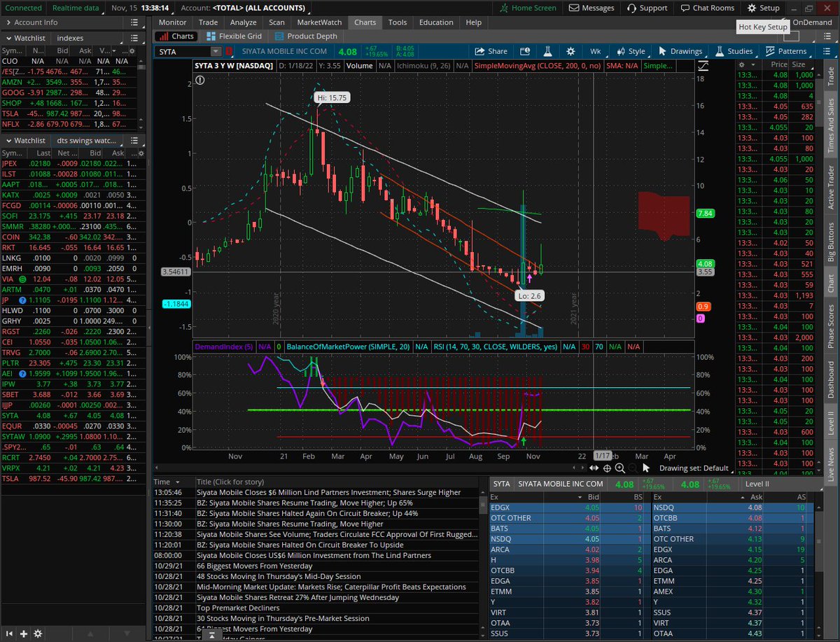
Task: Open the Education tab
Action: (436, 22)
